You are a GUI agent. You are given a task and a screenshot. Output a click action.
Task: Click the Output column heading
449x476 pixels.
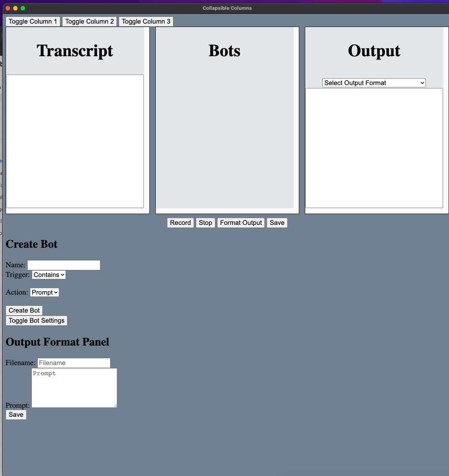coord(374,51)
